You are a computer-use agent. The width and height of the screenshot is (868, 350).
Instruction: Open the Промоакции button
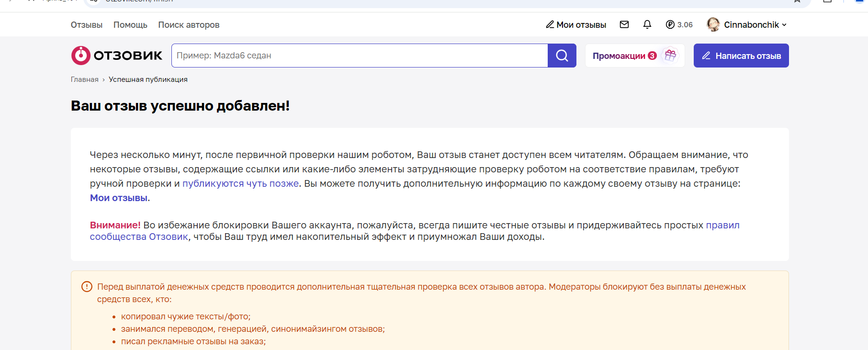click(x=635, y=56)
